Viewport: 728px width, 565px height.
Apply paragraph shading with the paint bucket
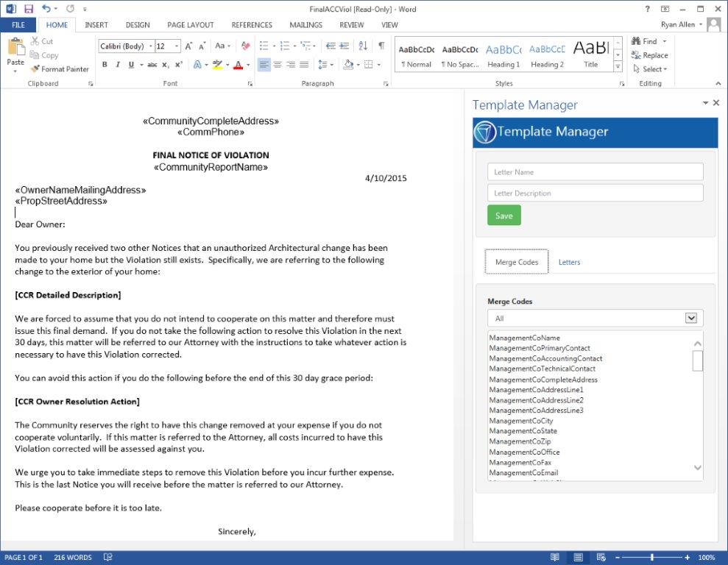(x=348, y=65)
